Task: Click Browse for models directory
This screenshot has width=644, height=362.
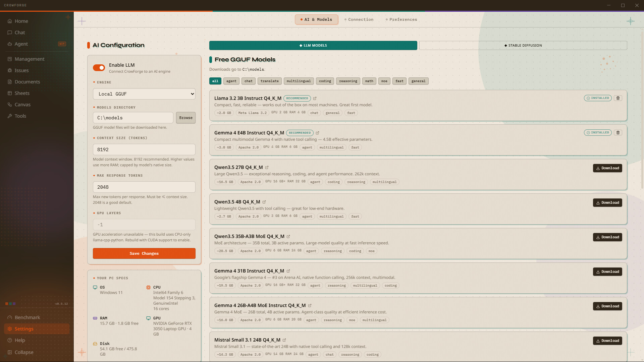Action: (186, 118)
